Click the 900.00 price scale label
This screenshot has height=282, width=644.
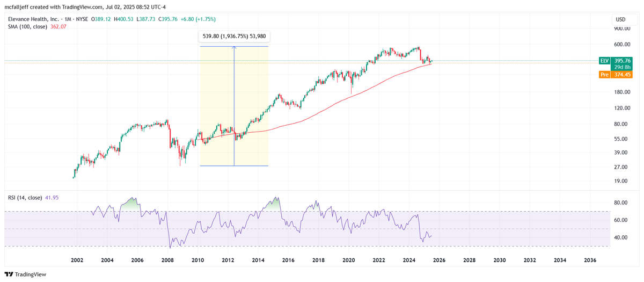(621, 28)
